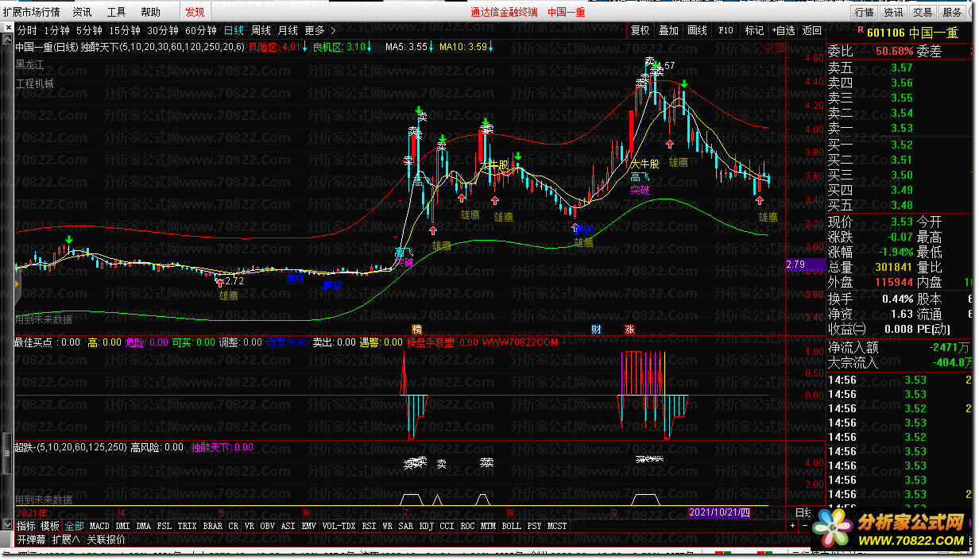
Task: Select the 月线 monthly period tab
Action: click(288, 31)
